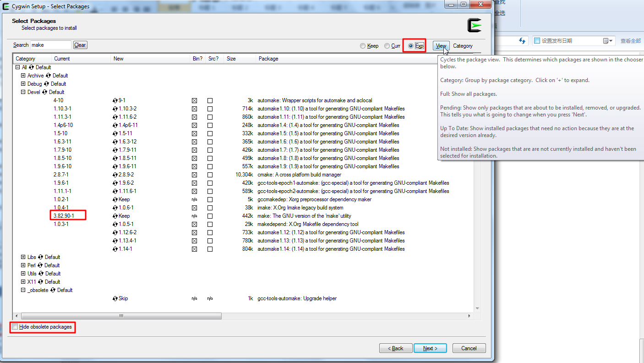Toggle Bin checkbox for cmake package
Viewport: 644px width, 363px height.
tap(195, 175)
